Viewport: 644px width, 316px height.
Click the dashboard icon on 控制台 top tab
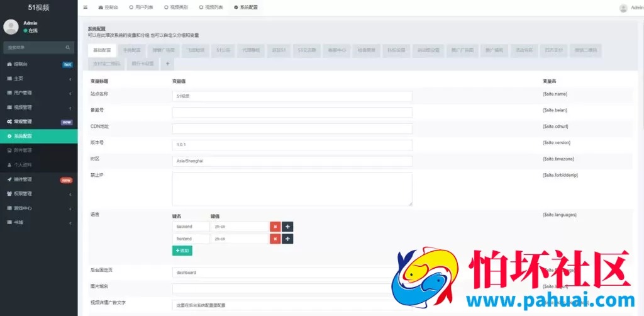(x=101, y=8)
